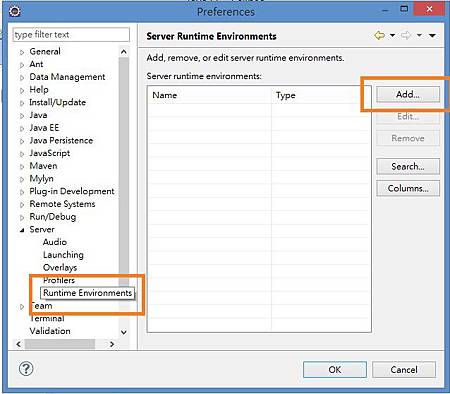Expand the Team tree node
This screenshot has width=450, height=394.
22,306
